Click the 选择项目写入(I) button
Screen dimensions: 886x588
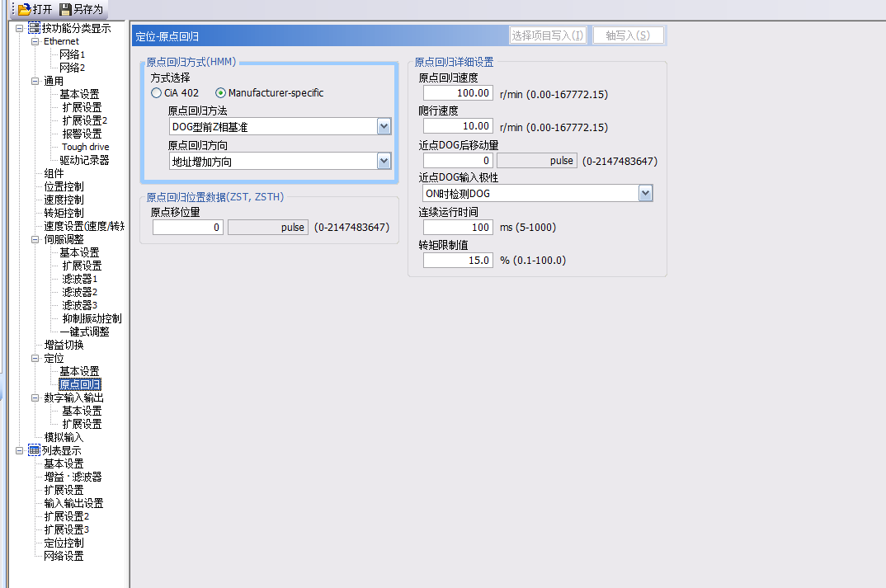(548, 35)
